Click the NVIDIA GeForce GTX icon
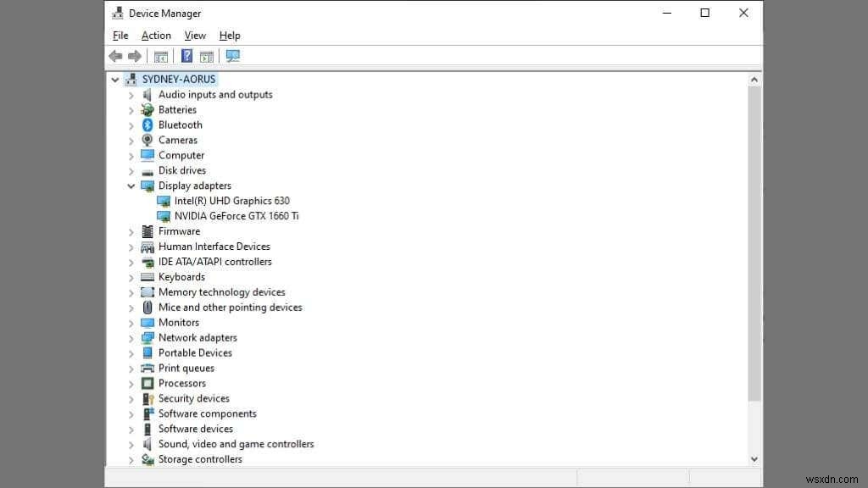The height and width of the screenshot is (488, 868). pyautogui.click(x=164, y=216)
